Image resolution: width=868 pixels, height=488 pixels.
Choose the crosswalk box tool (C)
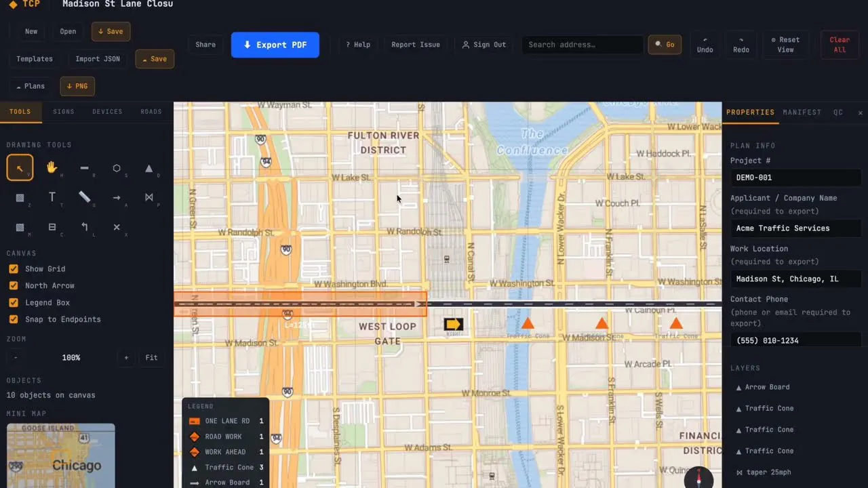[52, 227]
